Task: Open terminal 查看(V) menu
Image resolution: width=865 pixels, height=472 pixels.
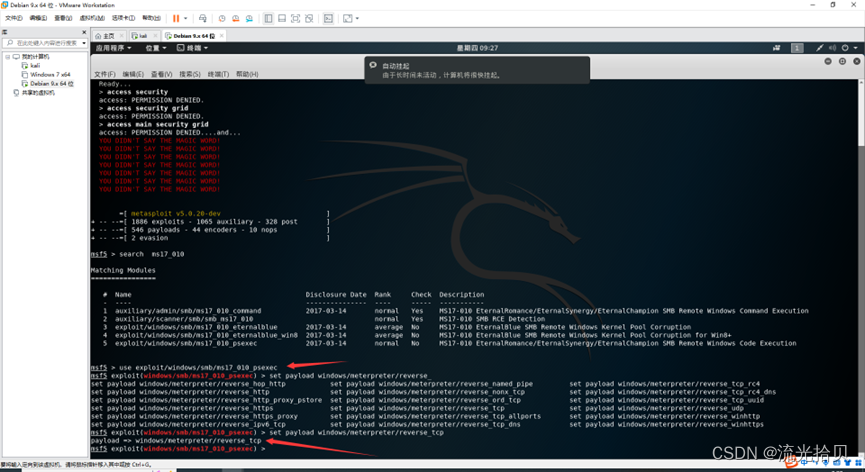Action: pos(162,74)
